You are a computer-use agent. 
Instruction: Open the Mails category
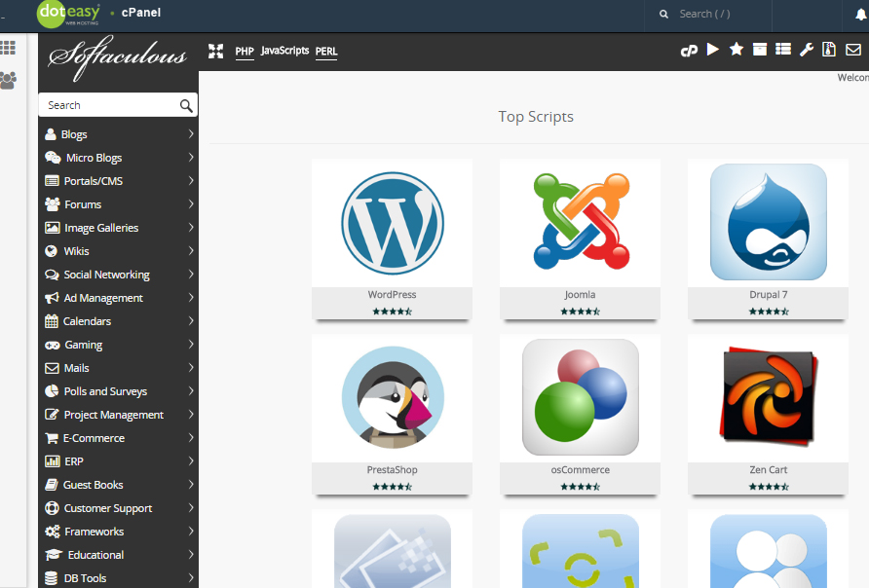[119, 368]
